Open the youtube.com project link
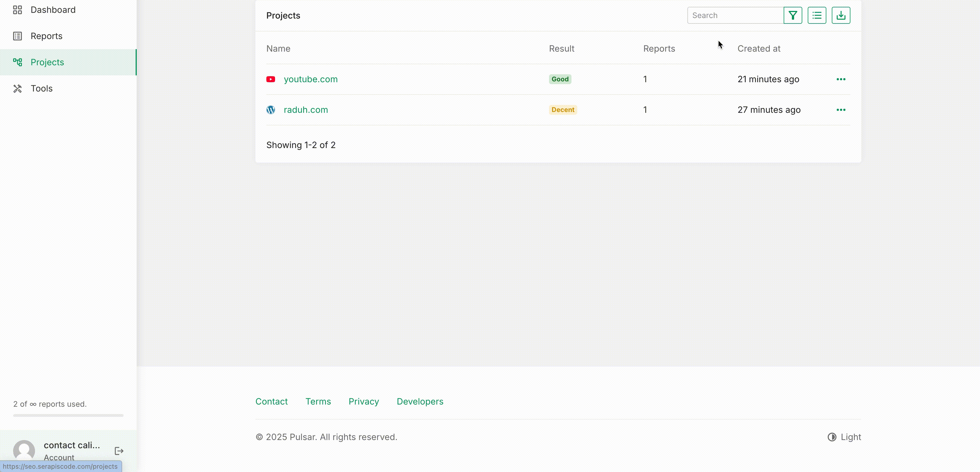The image size is (980, 472). (x=310, y=79)
